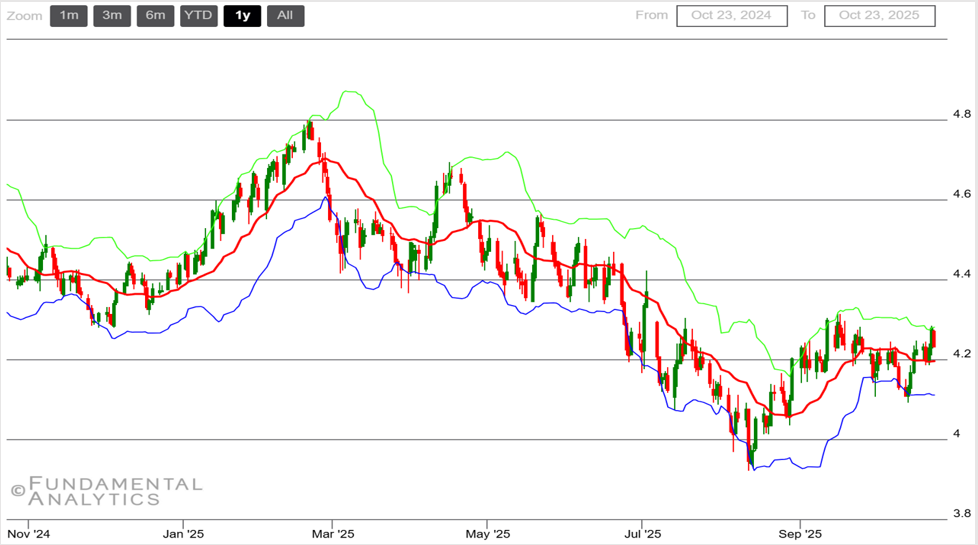Select the 1m zoom range button
Viewport: 978px width, 545px height.
[68, 15]
